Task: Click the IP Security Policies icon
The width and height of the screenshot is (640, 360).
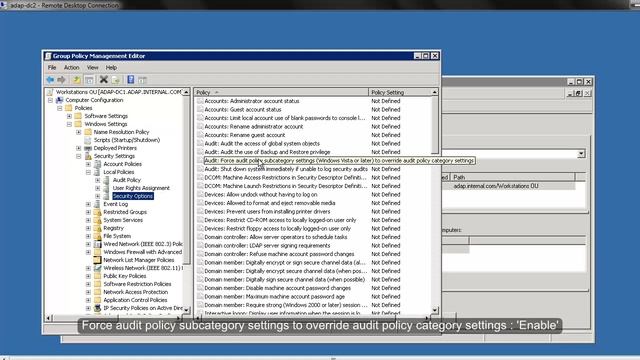Action: click(x=98, y=308)
